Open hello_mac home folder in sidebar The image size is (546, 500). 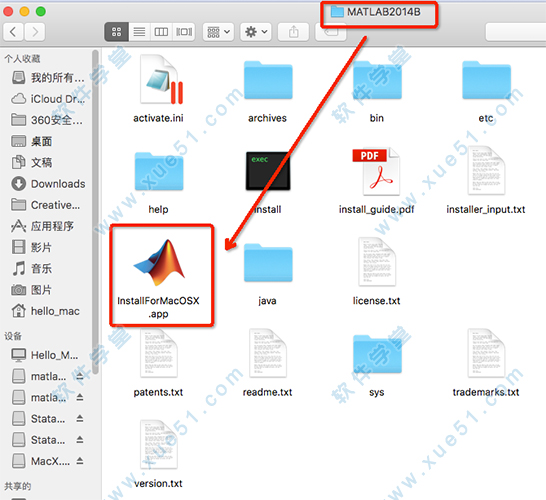46,311
